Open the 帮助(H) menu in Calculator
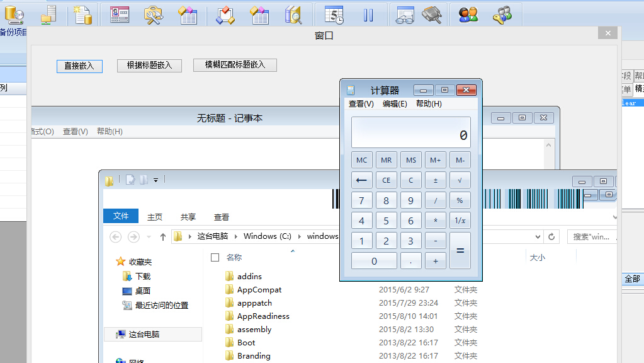 tap(429, 104)
